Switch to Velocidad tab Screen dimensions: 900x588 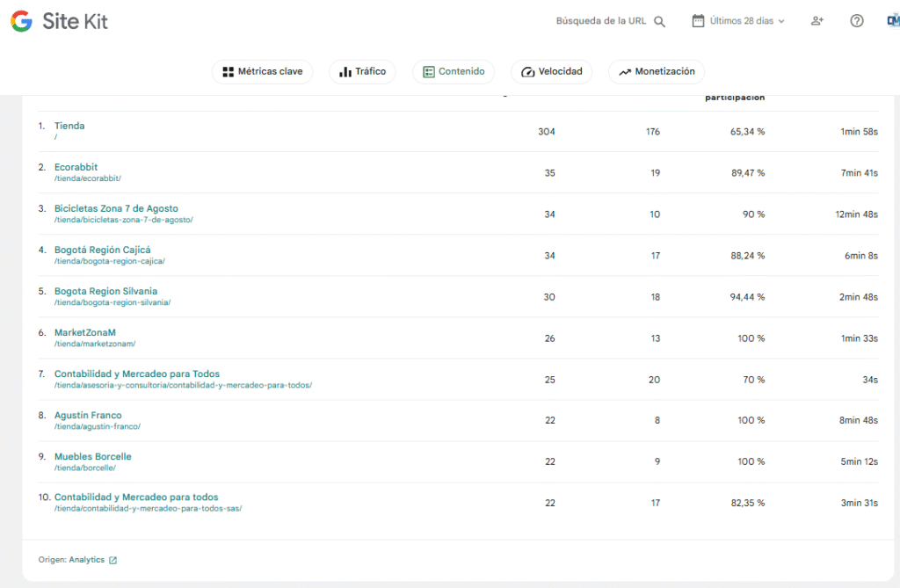coord(552,72)
